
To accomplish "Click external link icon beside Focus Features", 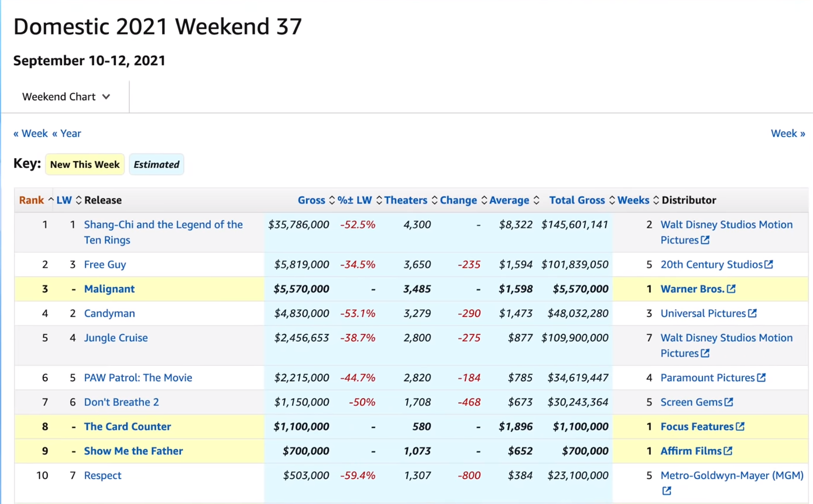I will [x=740, y=427].
